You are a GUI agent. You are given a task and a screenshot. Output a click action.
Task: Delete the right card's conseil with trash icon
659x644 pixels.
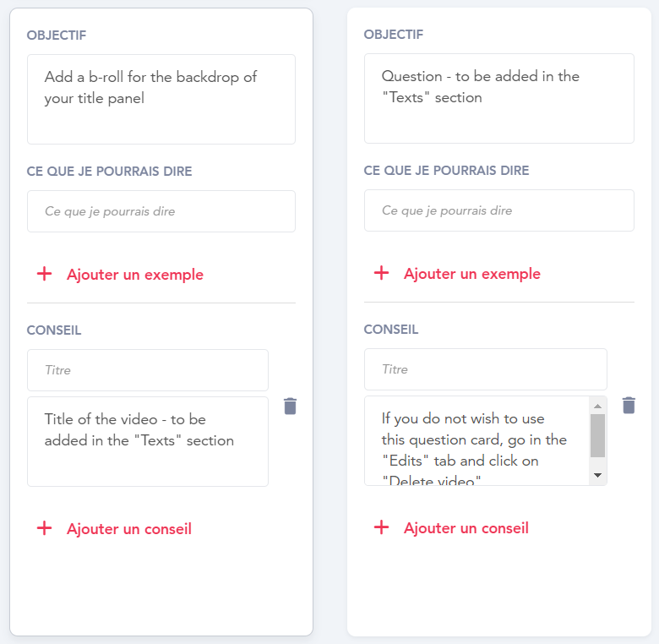click(x=629, y=405)
